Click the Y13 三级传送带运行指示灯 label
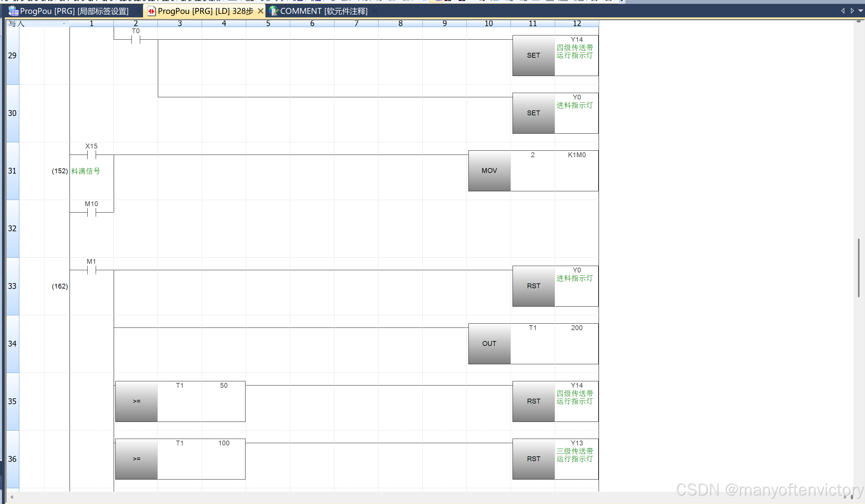This screenshot has height=504, width=865. pos(575,455)
